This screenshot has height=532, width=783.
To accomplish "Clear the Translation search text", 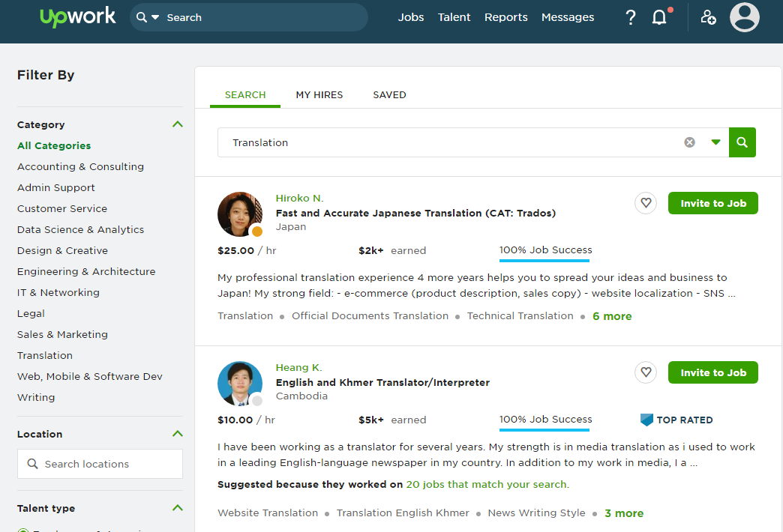I will [x=689, y=142].
